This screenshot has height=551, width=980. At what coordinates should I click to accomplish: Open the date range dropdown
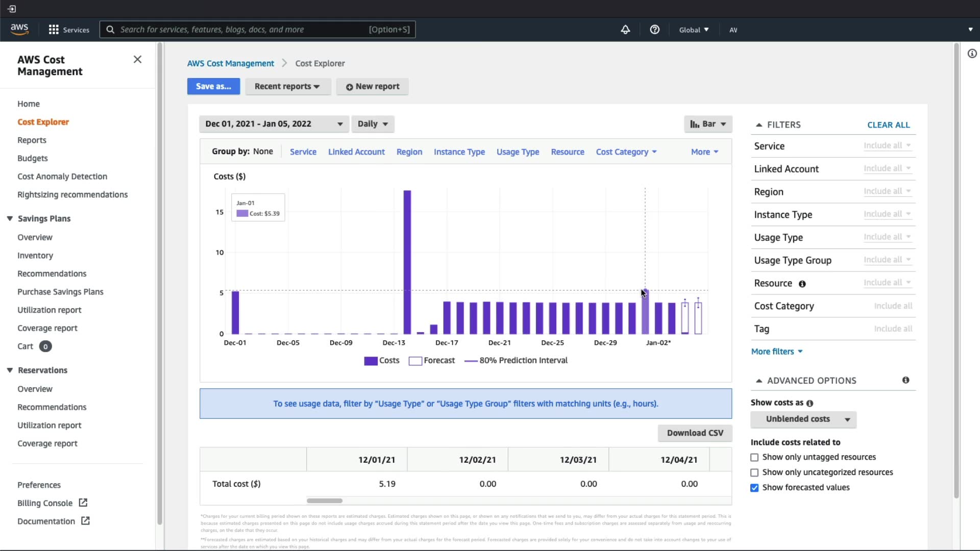(x=274, y=124)
